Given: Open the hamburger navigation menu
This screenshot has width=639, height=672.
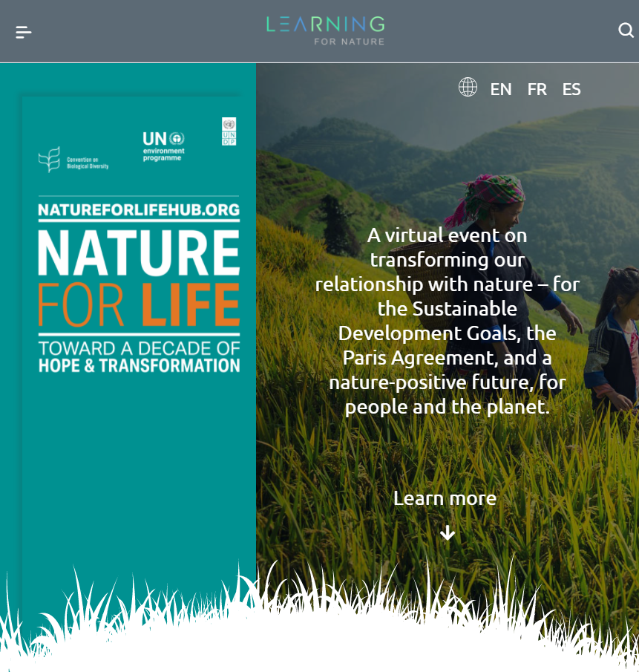Looking at the screenshot, I should pyautogui.click(x=23, y=31).
